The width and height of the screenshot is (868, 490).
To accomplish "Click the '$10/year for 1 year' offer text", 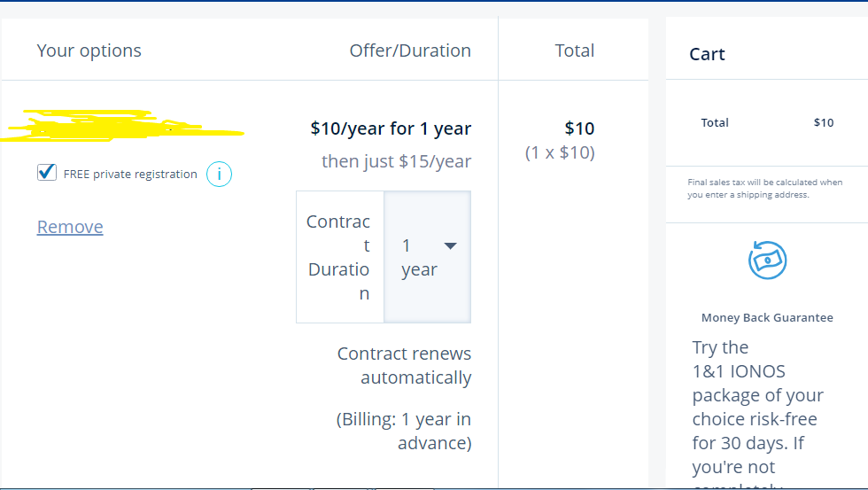I will (x=391, y=128).
